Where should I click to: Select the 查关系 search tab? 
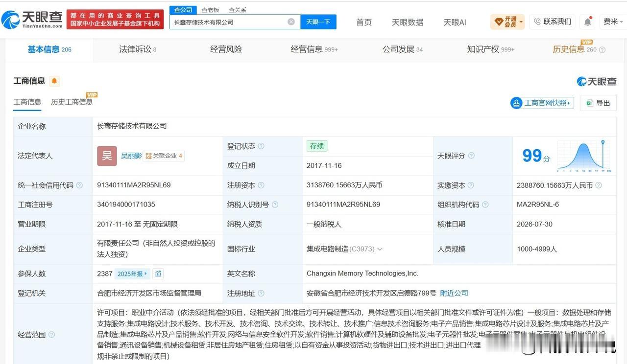(x=238, y=10)
